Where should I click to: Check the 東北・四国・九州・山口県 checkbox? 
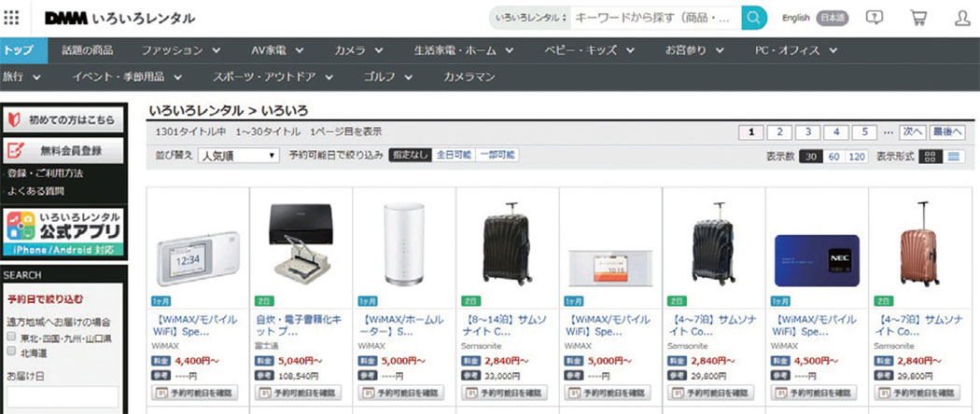(10, 337)
